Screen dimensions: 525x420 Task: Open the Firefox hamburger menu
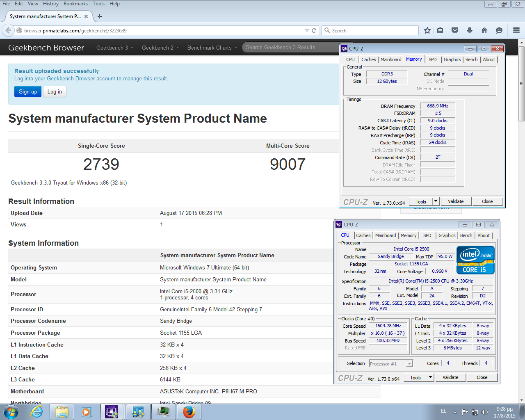(516, 30)
